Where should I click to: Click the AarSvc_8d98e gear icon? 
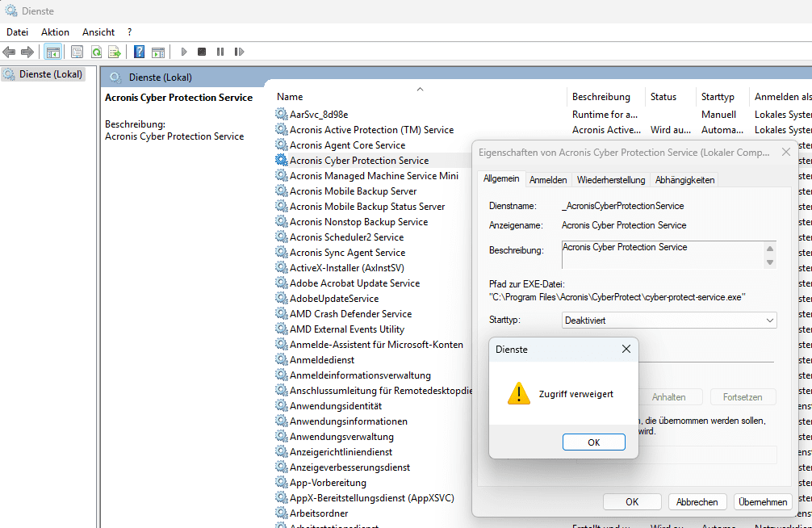[x=281, y=114]
